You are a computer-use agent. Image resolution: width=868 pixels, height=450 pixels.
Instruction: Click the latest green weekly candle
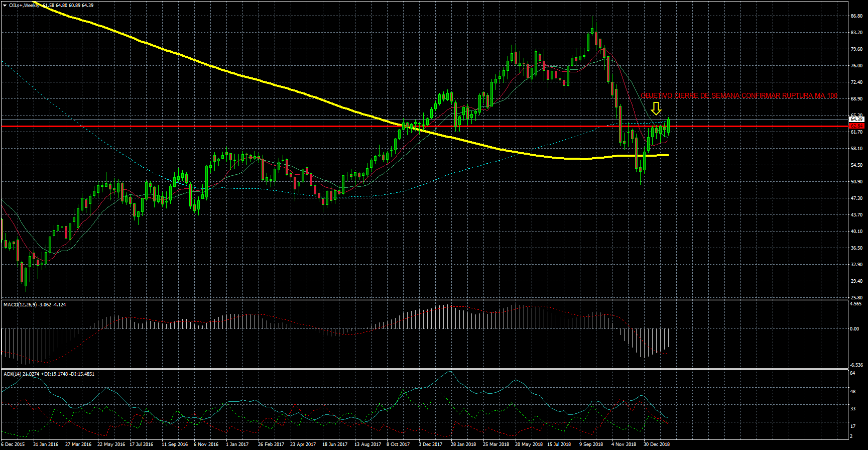(668, 126)
